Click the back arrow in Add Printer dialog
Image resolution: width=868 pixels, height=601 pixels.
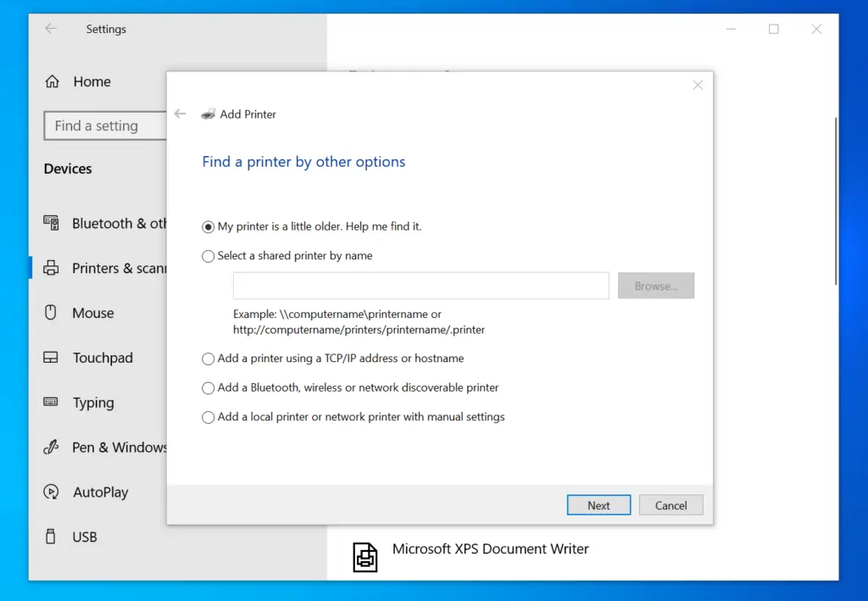(180, 113)
